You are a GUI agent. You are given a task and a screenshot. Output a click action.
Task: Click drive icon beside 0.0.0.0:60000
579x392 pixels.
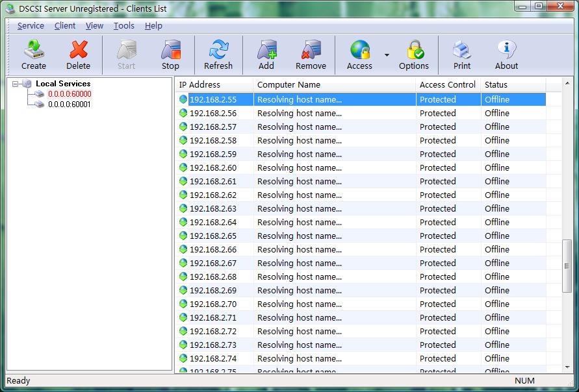[40, 94]
